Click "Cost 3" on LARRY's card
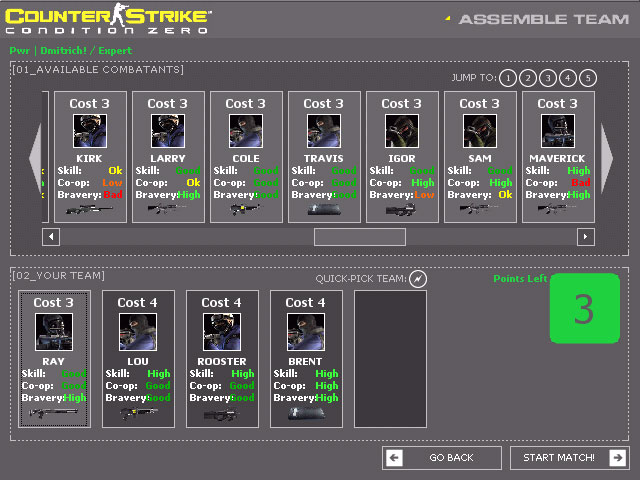The image size is (640, 480). click(167, 104)
